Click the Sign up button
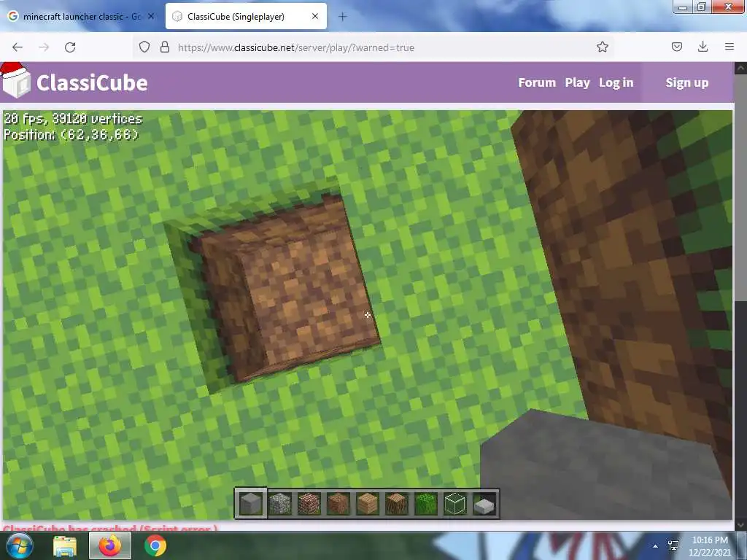 686,82
